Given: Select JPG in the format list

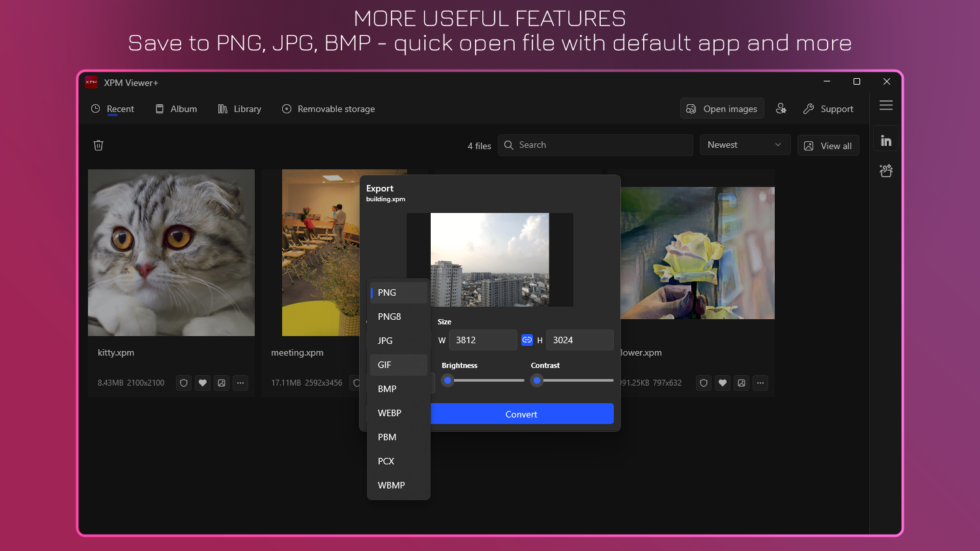Looking at the screenshot, I should coord(399,341).
